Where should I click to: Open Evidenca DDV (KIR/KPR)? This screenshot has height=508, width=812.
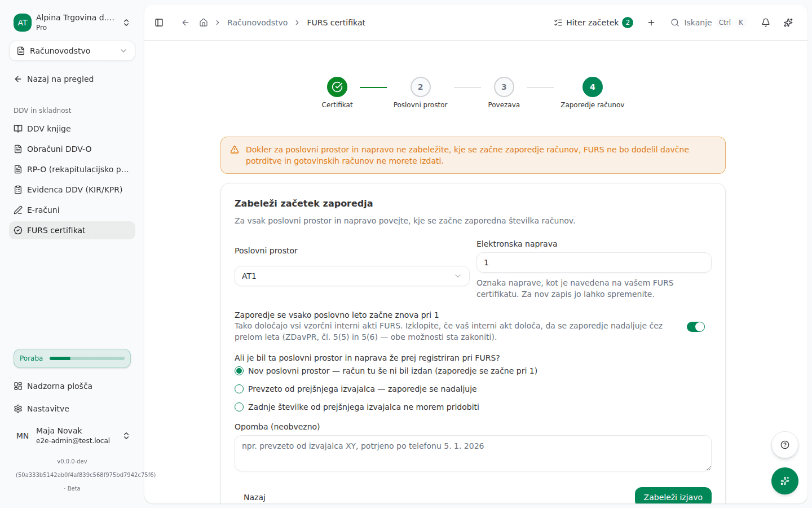click(72, 190)
